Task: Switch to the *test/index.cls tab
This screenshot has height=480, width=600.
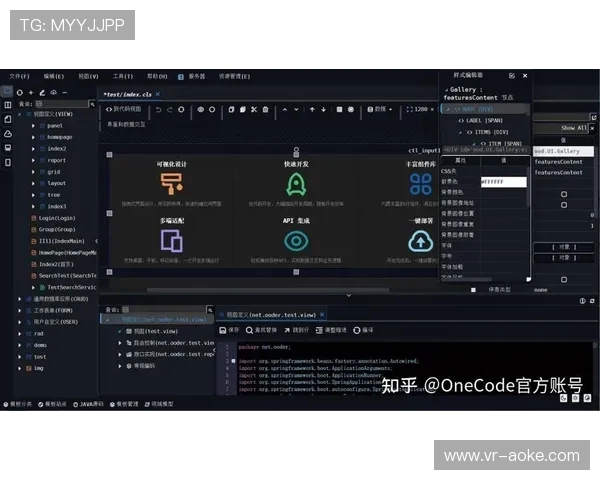Action: coord(127,93)
